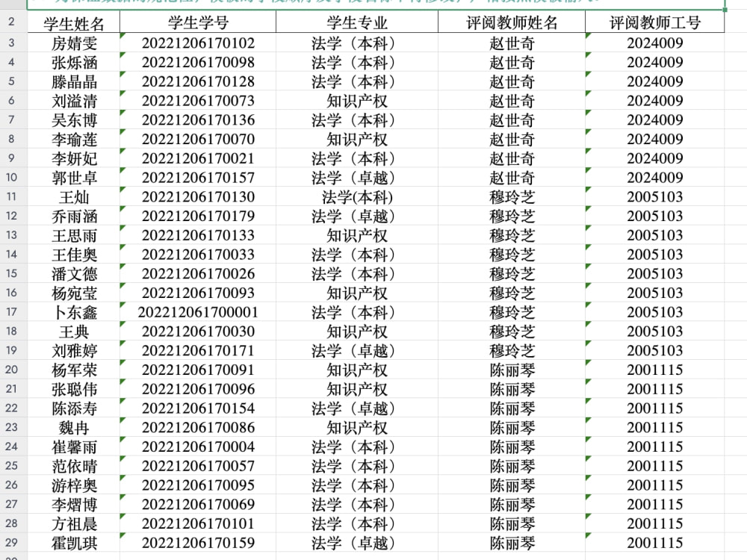747x560 pixels.
Task: Select the cell with name 王思雨
Action: 74,235
